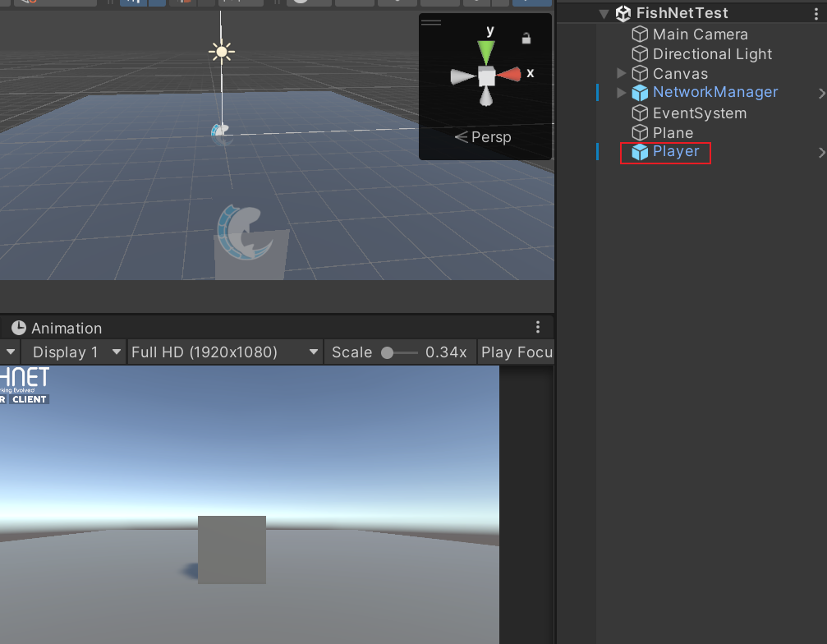Screen dimensions: 827x644
Task: Toggle the Play Focused option in the Game view
Action: point(517,352)
